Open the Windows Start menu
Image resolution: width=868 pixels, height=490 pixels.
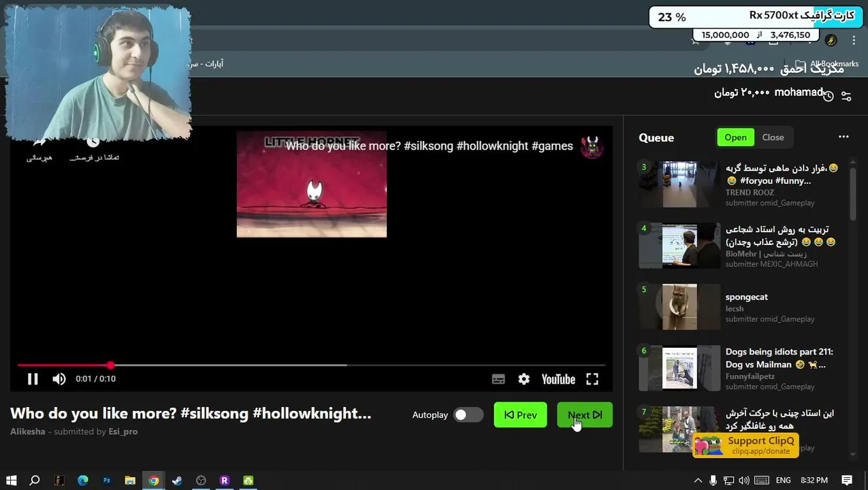11,480
